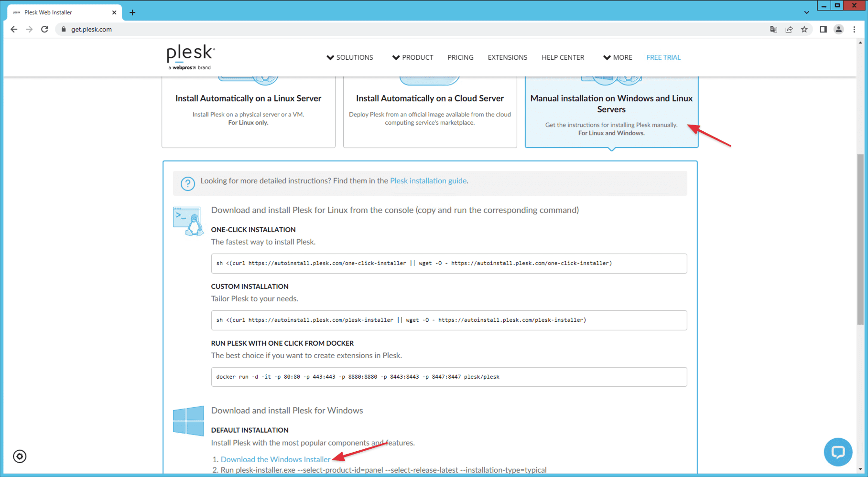Go to EXTENSIONS page
The height and width of the screenshot is (477, 868).
coord(507,57)
